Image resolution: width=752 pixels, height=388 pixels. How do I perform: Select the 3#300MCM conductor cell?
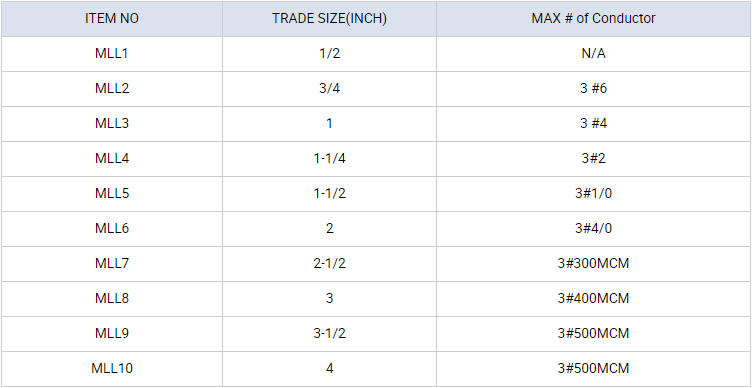click(x=594, y=264)
